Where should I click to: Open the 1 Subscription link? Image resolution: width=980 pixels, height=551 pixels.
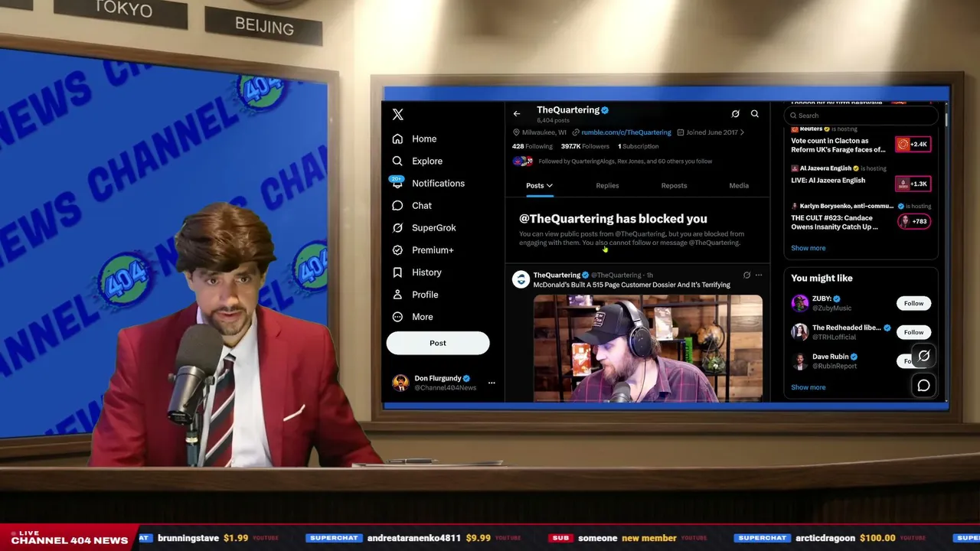click(638, 146)
